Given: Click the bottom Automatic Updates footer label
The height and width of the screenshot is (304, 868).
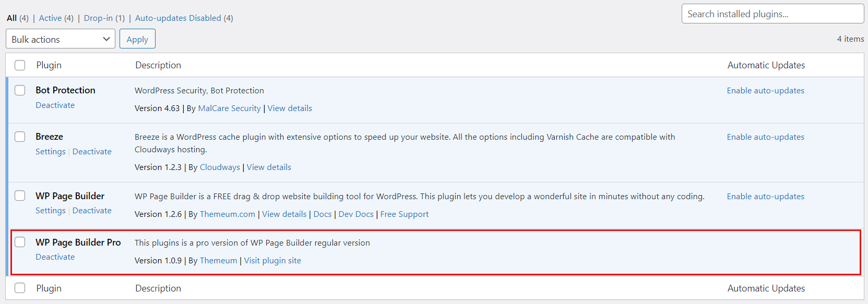Looking at the screenshot, I should pyautogui.click(x=766, y=288).
